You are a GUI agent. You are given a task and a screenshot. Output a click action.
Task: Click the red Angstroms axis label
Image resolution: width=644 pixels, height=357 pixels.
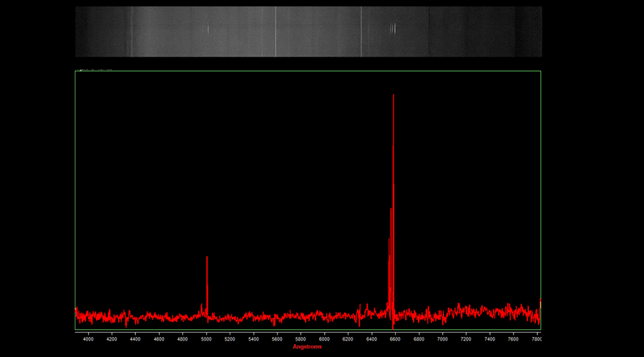[307, 347]
